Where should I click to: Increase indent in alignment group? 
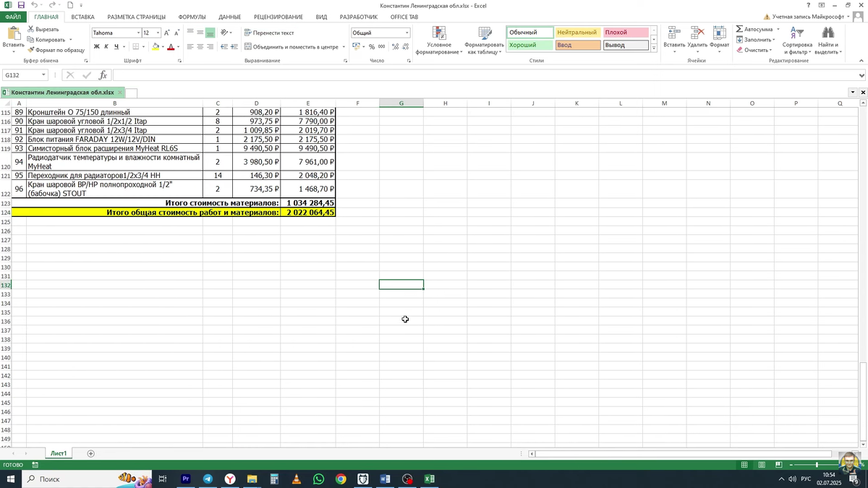[x=234, y=47]
